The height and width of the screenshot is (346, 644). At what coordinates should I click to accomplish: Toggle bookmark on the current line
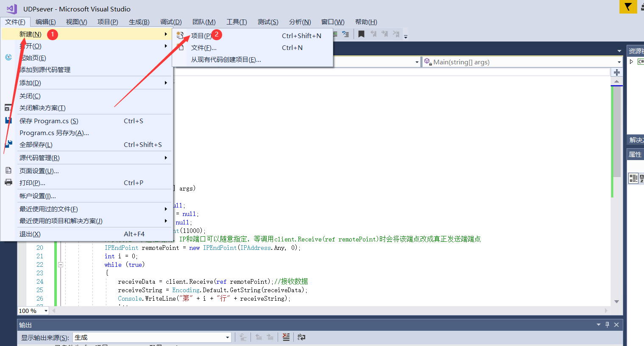point(361,34)
